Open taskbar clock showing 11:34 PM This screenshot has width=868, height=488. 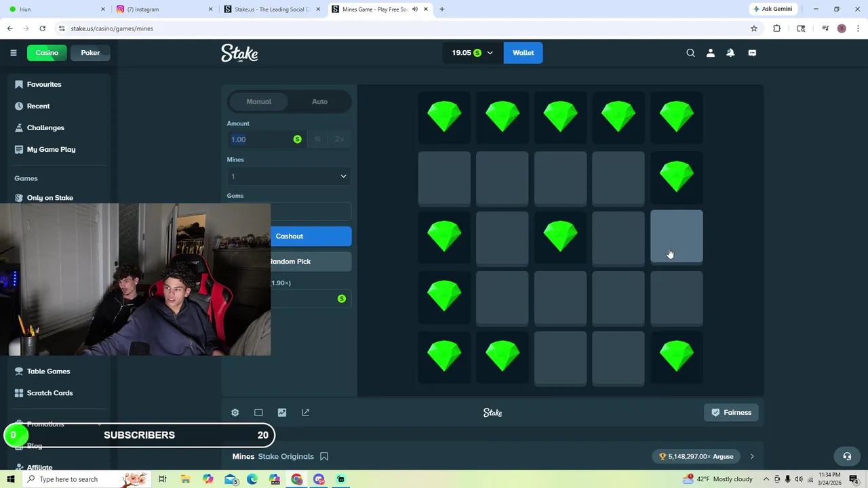click(829, 479)
